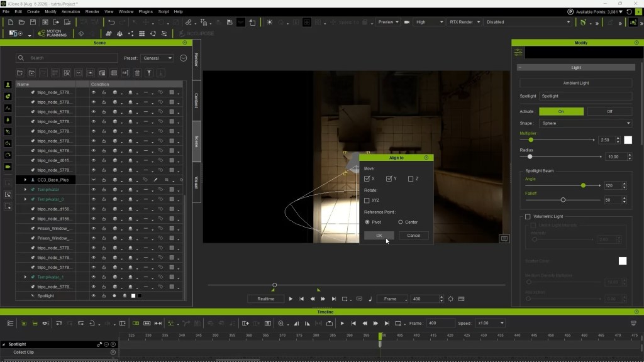Close the Align to dialog
644x362 pixels.
[x=426, y=158]
